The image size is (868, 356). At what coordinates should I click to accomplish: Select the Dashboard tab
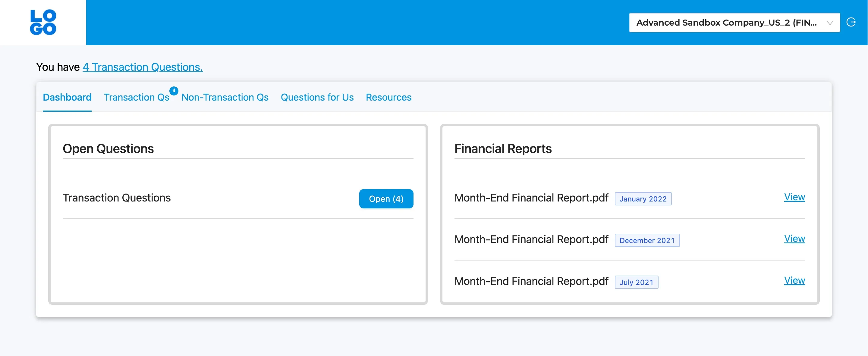point(67,97)
